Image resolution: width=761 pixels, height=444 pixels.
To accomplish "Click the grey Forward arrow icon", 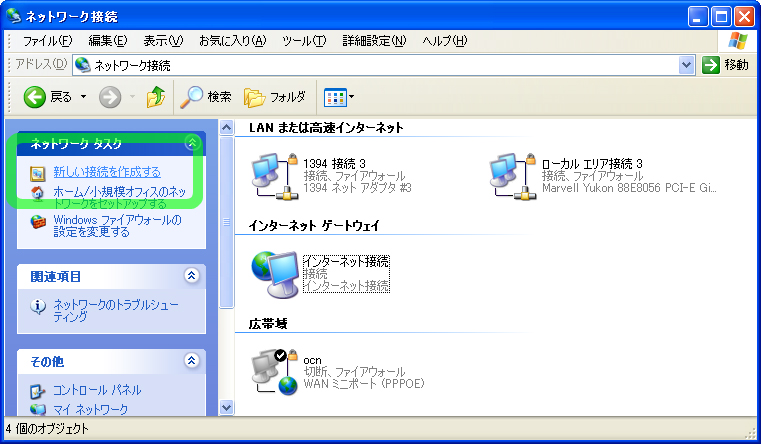I will coord(110,97).
